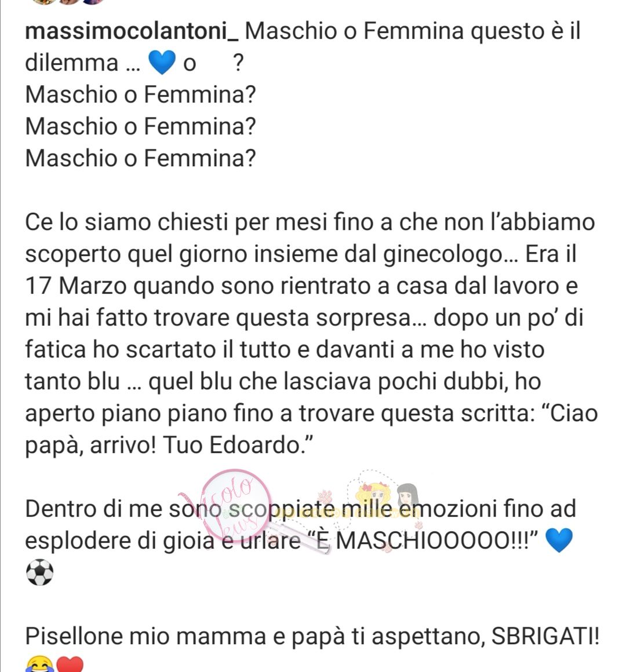Click the quote "papà, arrivo! Tuo Edoardo."
The height and width of the screenshot is (672, 626).
point(169,445)
